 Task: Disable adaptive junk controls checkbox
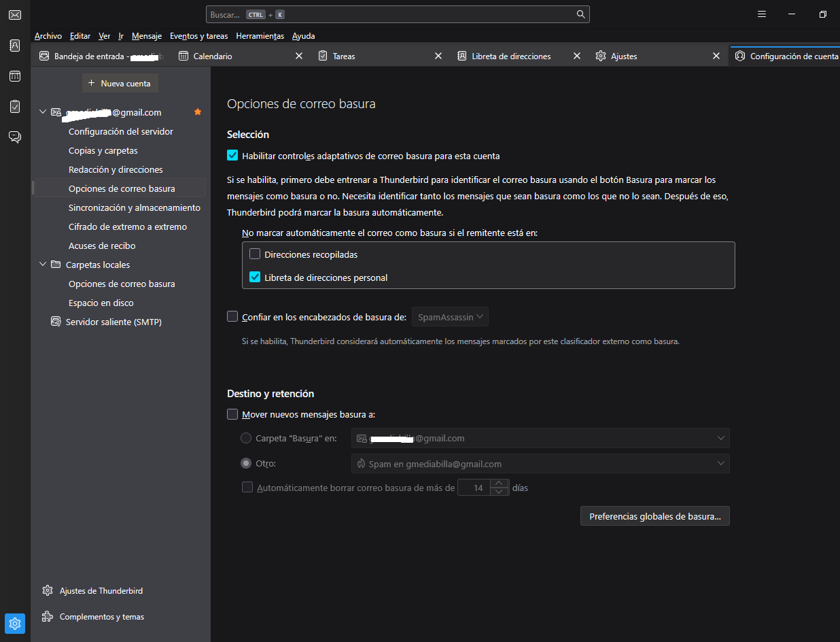232,156
